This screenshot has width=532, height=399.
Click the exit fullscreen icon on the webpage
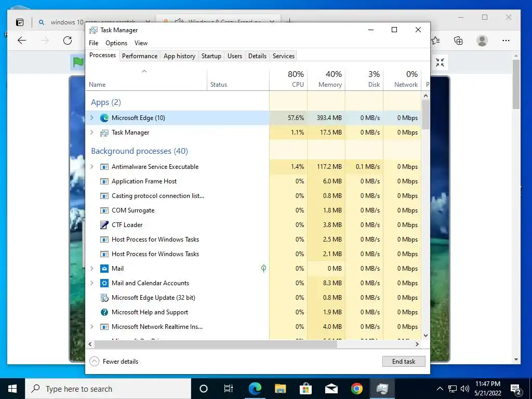pos(440,62)
